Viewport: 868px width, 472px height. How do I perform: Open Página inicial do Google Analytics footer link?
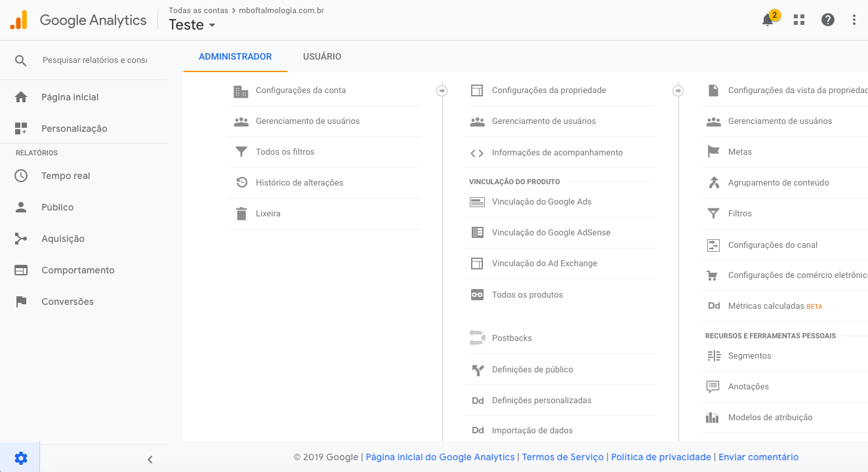pos(440,457)
